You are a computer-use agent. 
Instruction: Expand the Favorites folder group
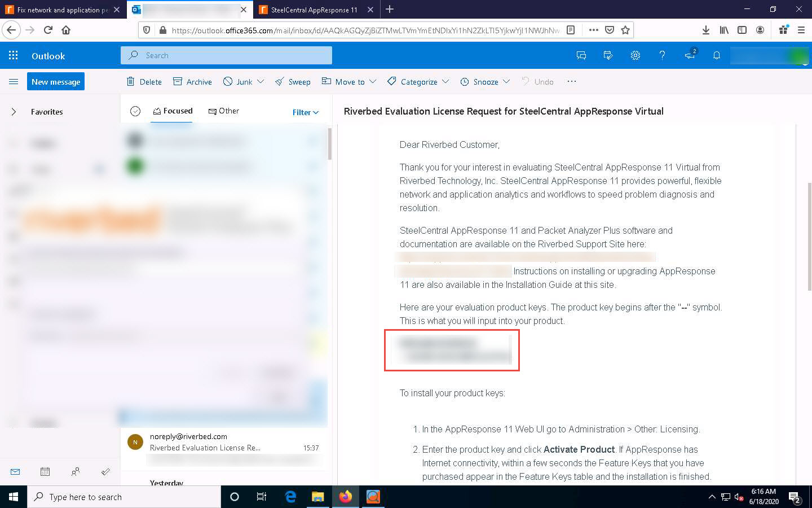(14, 112)
